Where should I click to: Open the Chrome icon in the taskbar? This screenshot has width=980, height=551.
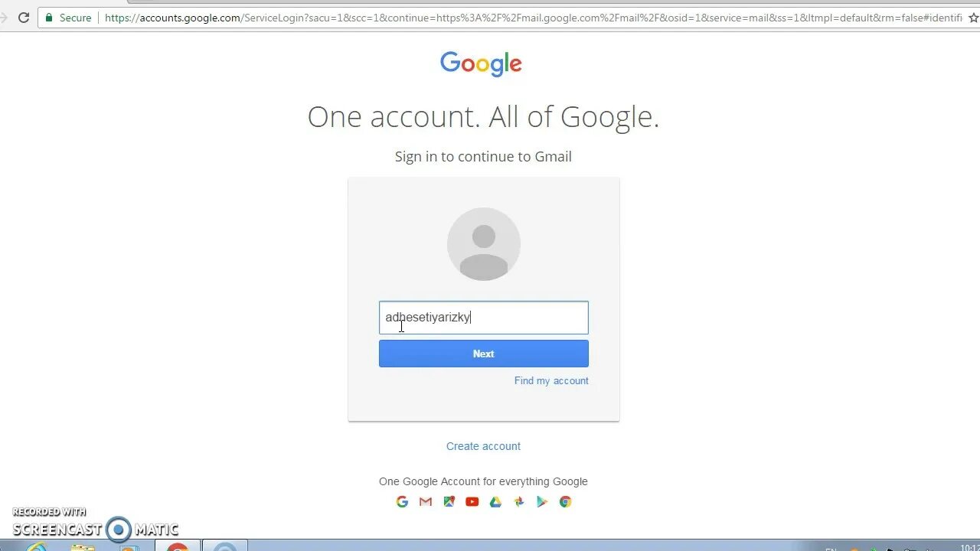point(178,546)
